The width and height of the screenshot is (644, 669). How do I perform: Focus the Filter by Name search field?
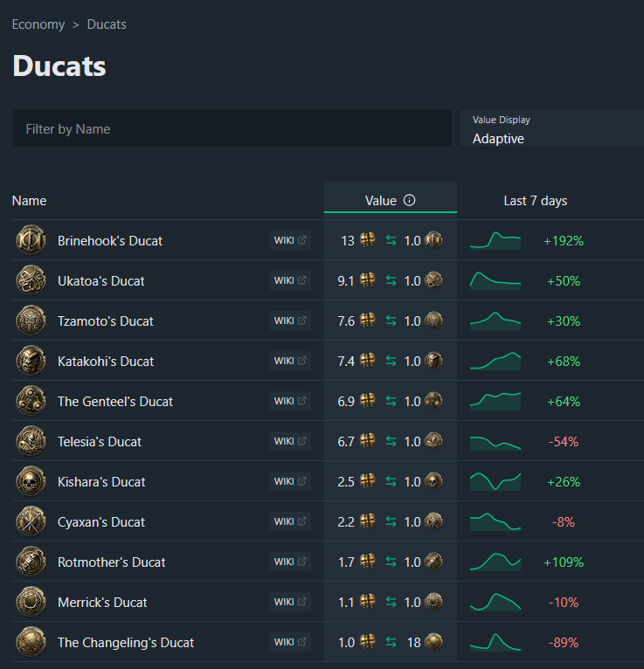(x=232, y=128)
